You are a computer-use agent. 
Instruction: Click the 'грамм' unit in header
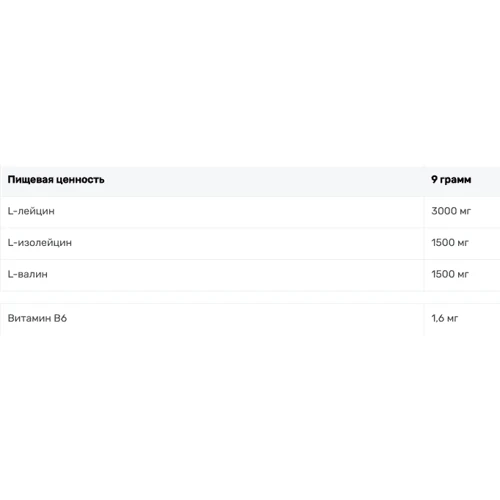(455, 180)
